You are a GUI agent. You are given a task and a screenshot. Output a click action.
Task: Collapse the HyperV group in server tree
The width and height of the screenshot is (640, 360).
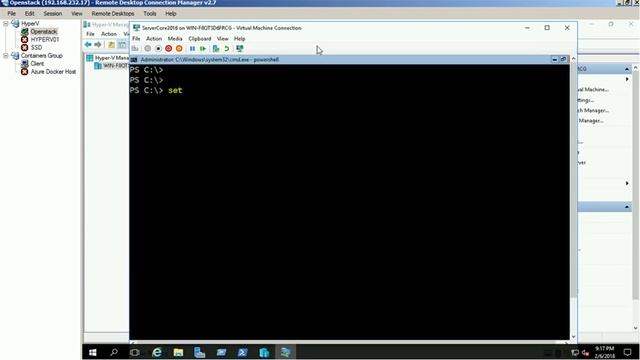pos(6,24)
